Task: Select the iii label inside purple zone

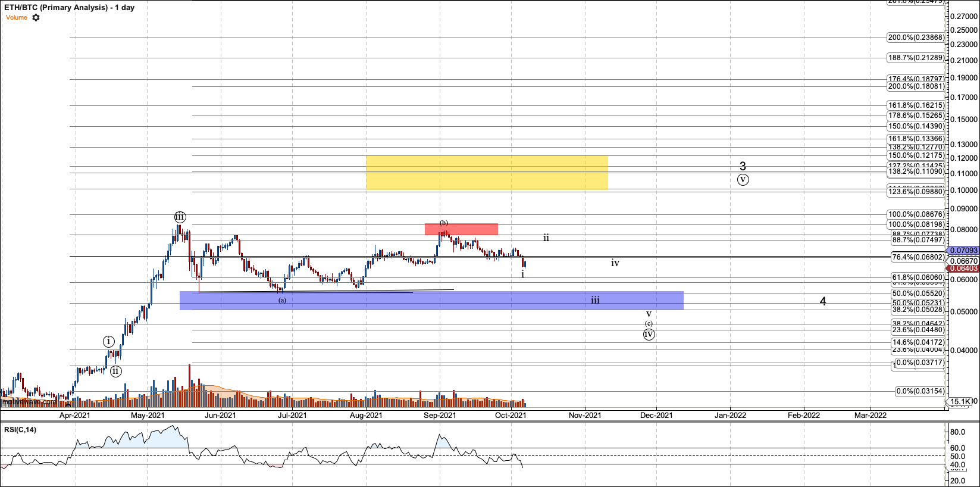Action: point(595,300)
